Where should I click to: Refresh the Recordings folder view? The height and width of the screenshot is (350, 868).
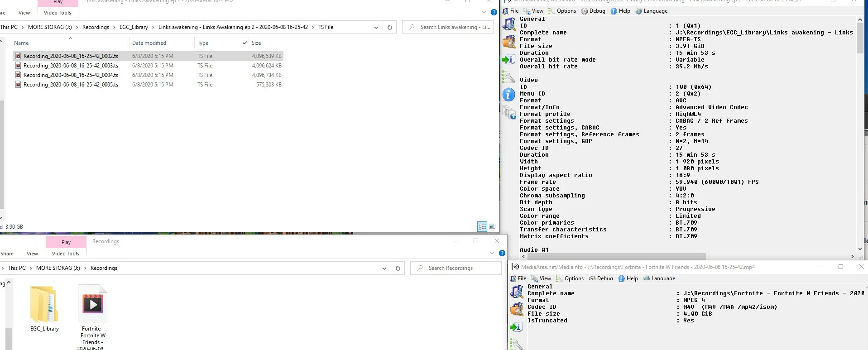click(x=398, y=268)
